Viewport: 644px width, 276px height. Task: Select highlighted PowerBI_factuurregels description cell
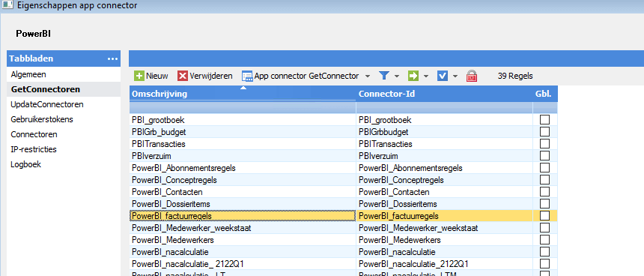(243, 215)
